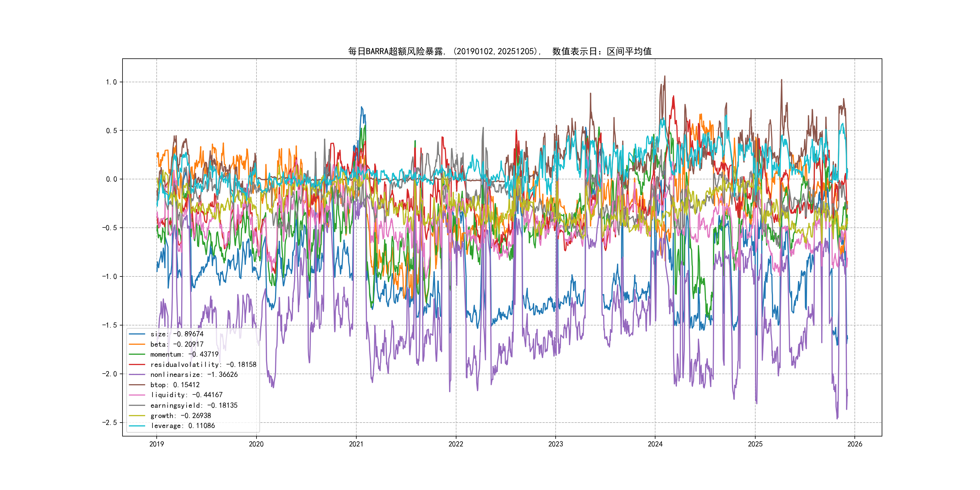Click the liquidity legend label
This screenshot has height=490, width=980.
pos(186,395)
